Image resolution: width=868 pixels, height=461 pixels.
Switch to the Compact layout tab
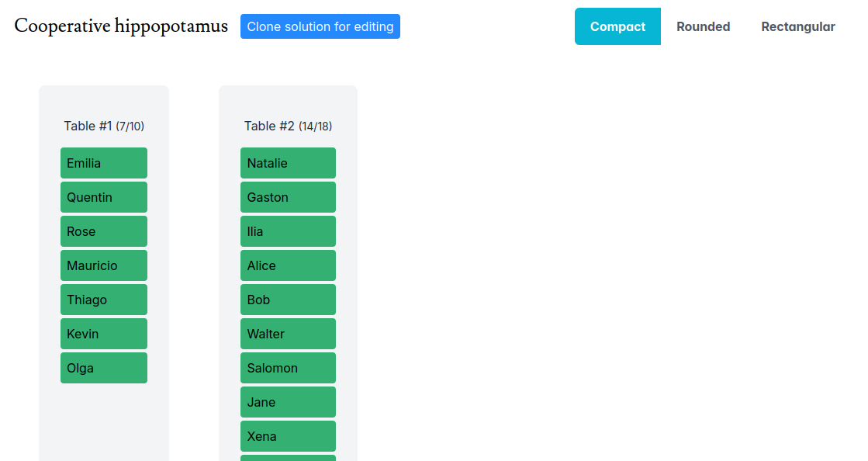click(x=617, y=26)
